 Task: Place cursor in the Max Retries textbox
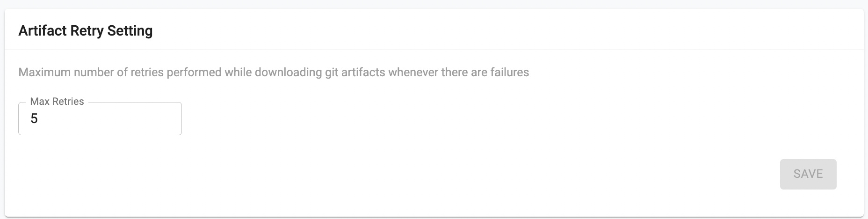tap(100, 119)
